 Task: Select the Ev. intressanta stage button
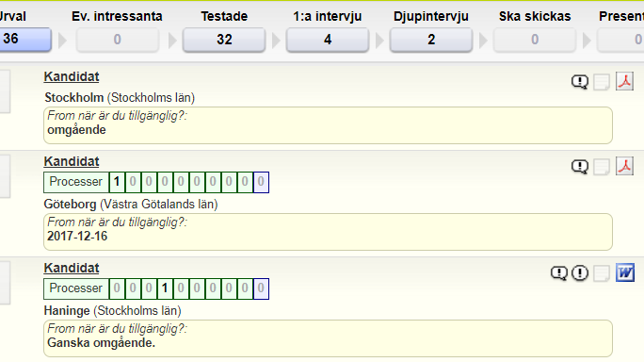coord(118,40)
